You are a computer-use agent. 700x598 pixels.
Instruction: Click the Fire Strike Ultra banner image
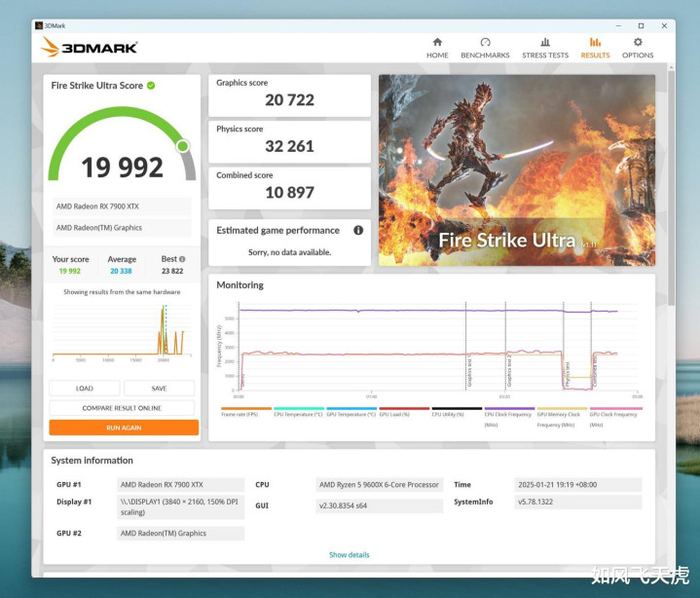(x=516, y=169)
